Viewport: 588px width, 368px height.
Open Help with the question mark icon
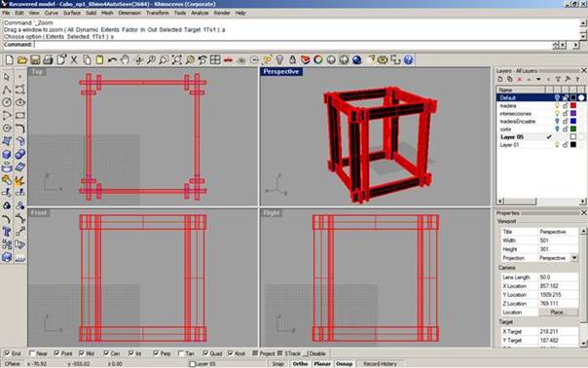pyautogui.click(x=408, y=60)
